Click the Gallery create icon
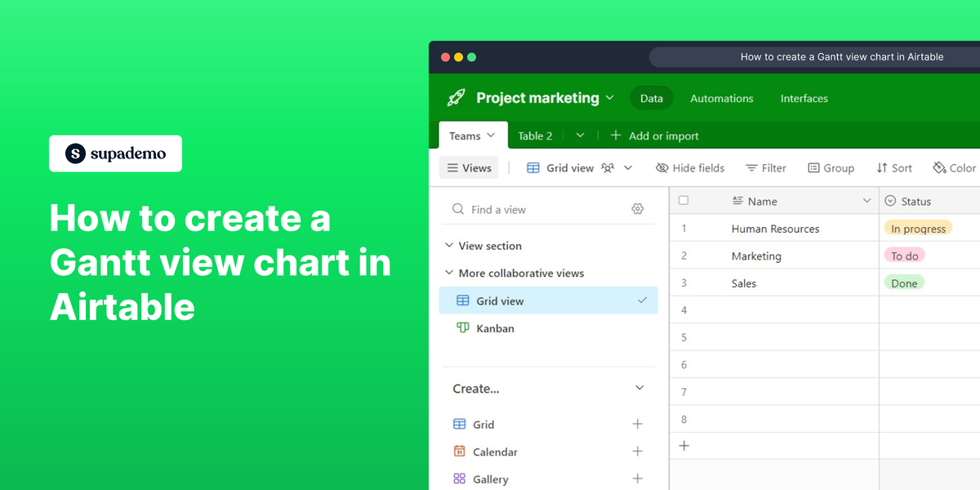Viewport: 980px width, 490px height. [x=459, y=479]
